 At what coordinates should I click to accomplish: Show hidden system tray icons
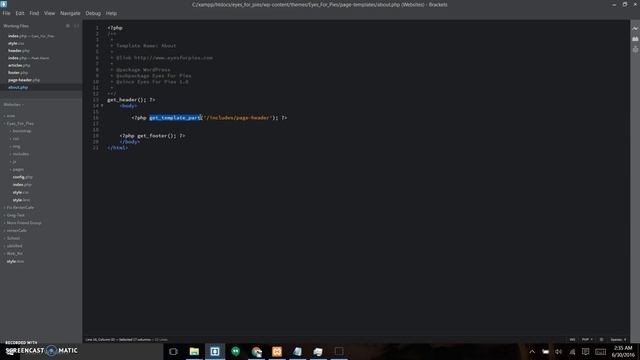532,351
